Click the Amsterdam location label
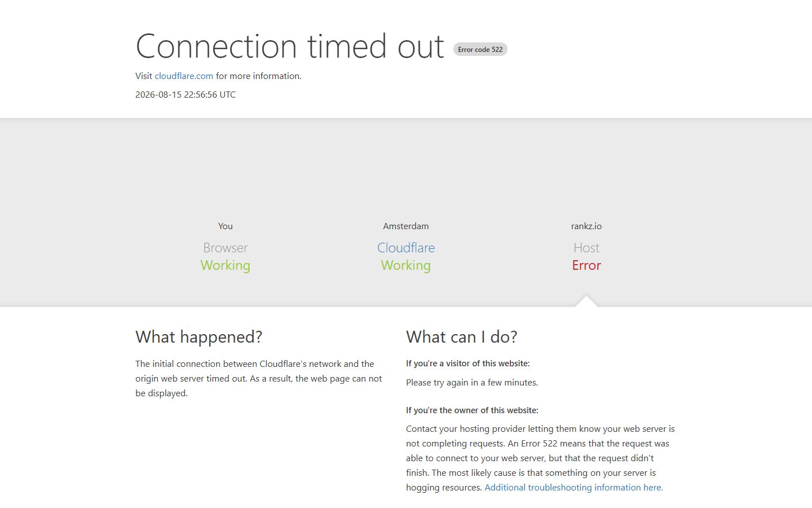 pos(406,226)
